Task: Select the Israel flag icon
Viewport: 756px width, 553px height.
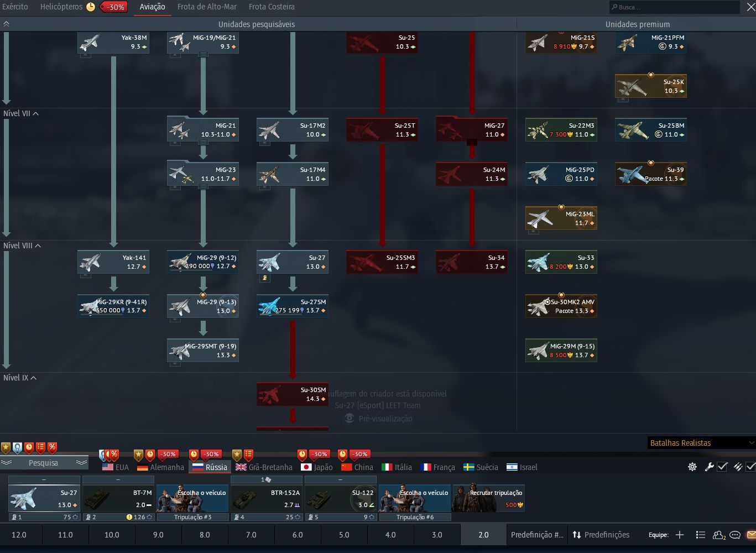Action: (x=512, y=467)
